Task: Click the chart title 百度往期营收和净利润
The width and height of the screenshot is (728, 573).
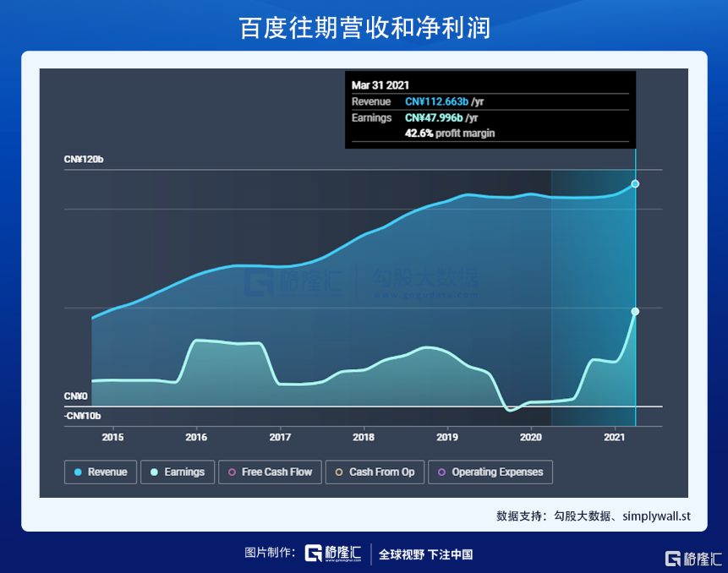Action: pyautogui.click(x=364, y=28)
